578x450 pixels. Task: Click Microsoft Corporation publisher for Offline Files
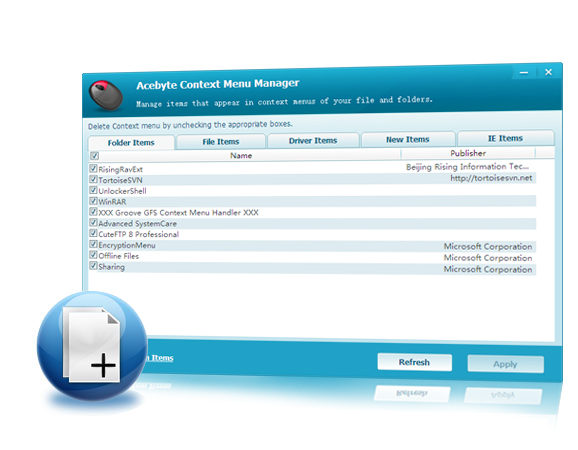(x=488, y=258)
